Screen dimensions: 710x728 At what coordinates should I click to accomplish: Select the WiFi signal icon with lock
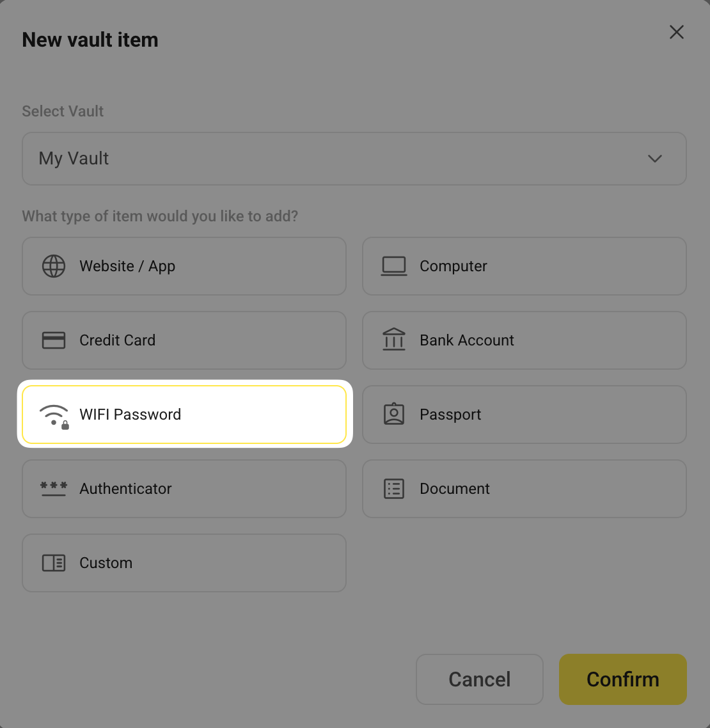coord(55,415)
